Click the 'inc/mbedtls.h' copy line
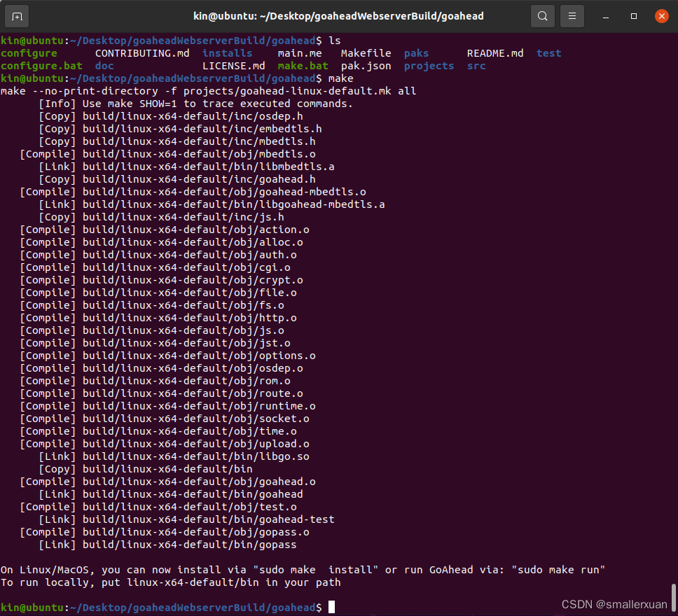Image resolution: width=678 pixels, height=616 pixels. [x=177, y=141]
